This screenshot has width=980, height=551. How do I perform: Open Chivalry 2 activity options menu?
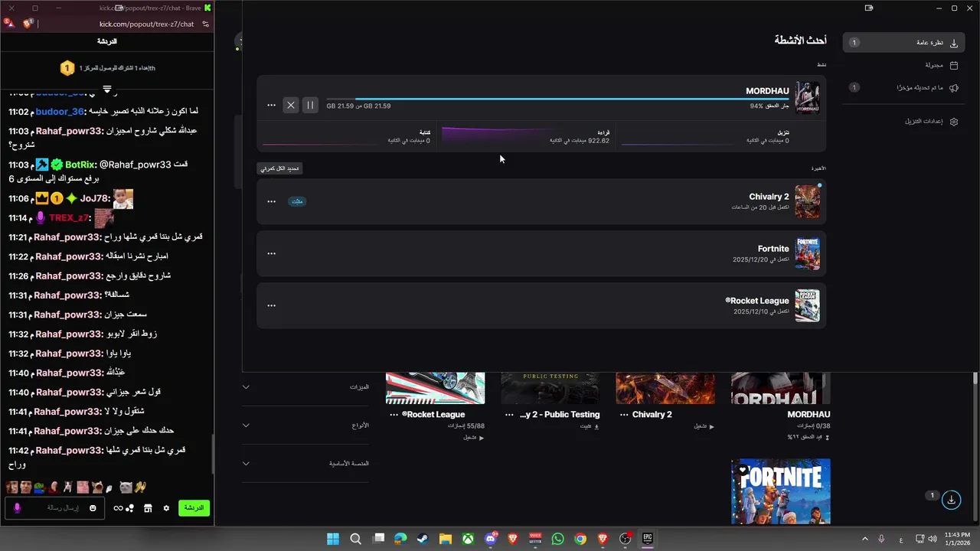[x=271, y=201]
